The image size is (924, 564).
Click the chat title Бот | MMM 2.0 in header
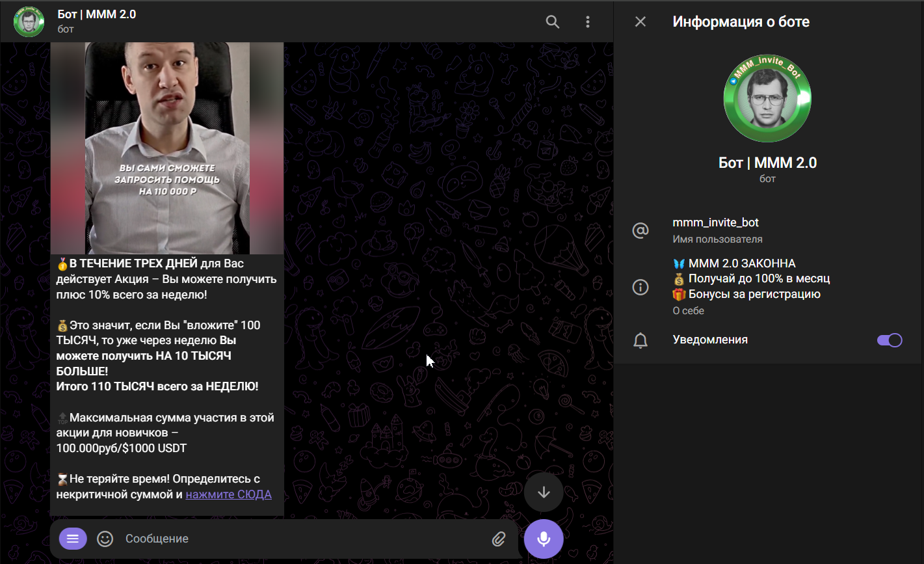[x=96, y=14]
